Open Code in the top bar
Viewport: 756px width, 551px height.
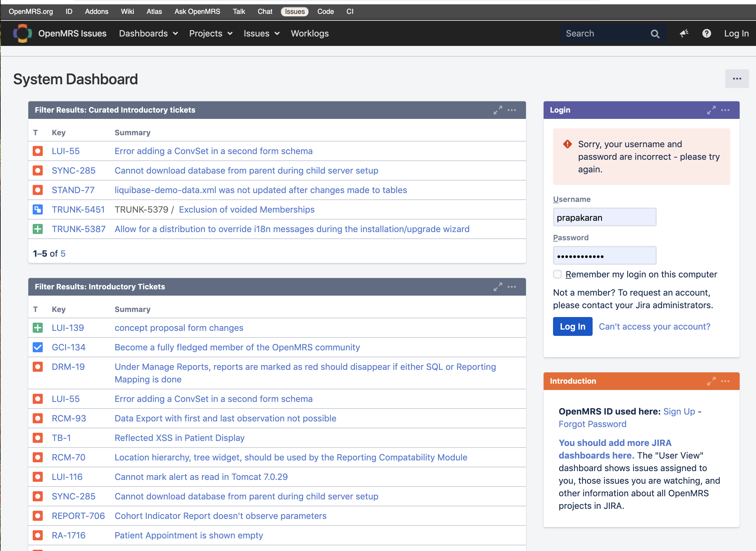point(325,11)
